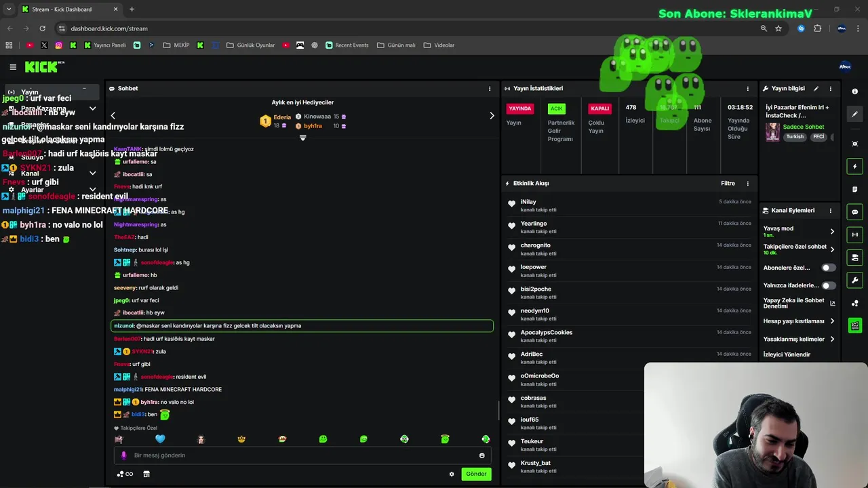Click follower iNilay in activity feed

(x=528, y=202)
